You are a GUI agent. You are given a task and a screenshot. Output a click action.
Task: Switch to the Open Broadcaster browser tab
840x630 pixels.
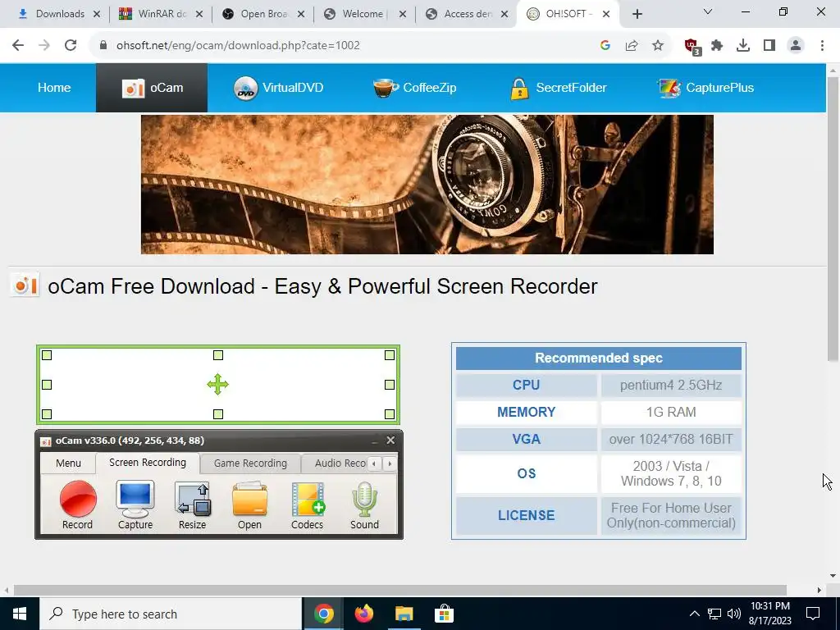[x=257, y=14]
